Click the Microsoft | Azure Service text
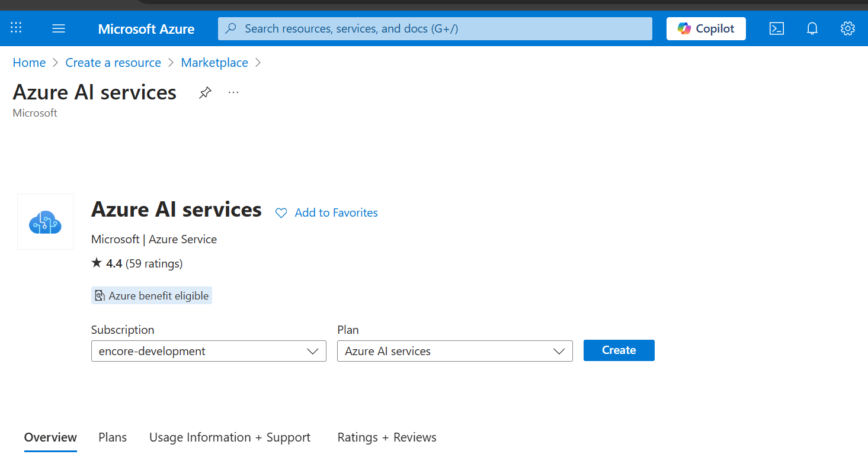This screenshot has height=467, width=868. click(x=154, y=239)
